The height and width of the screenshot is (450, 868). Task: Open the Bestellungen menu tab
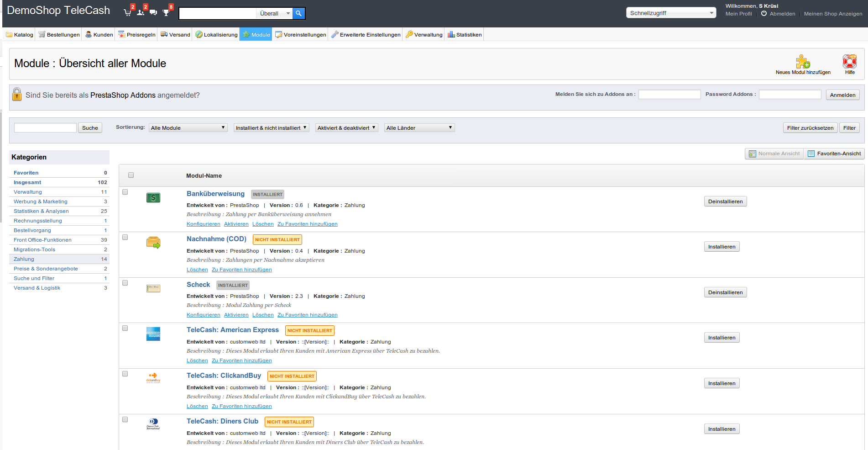[x=59, y=35]
